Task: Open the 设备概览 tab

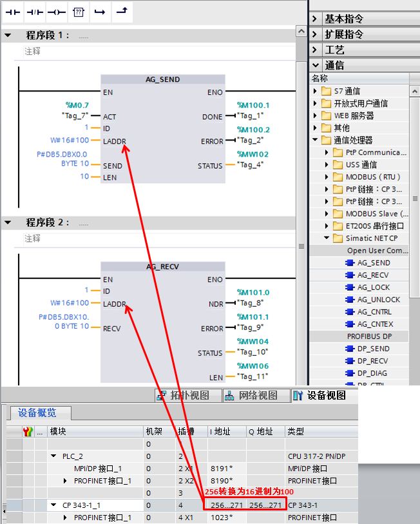Action: [x=37, y=412]
